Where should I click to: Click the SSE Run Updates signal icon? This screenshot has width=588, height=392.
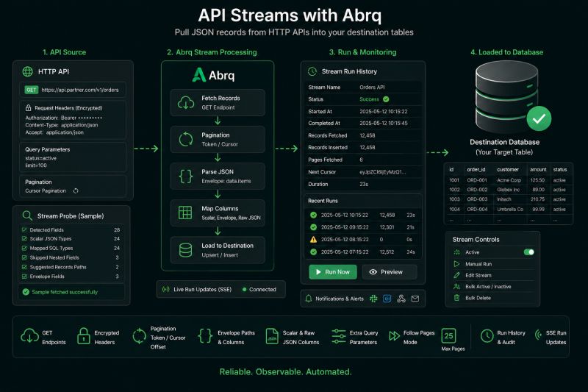(539, 335)
